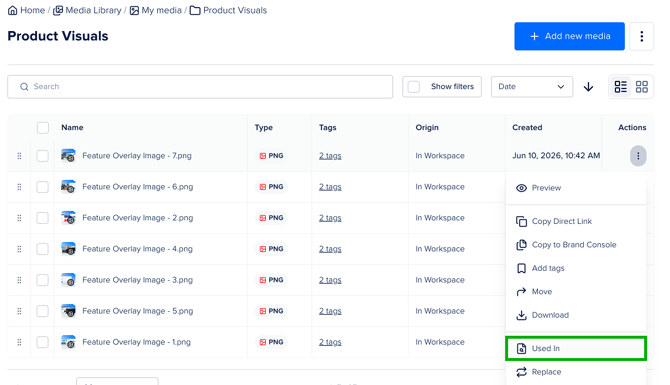Open 2 tags link for Image - 7.png
Image resolution: width=670 pixels, height=385 pixels.
[330, 156]
